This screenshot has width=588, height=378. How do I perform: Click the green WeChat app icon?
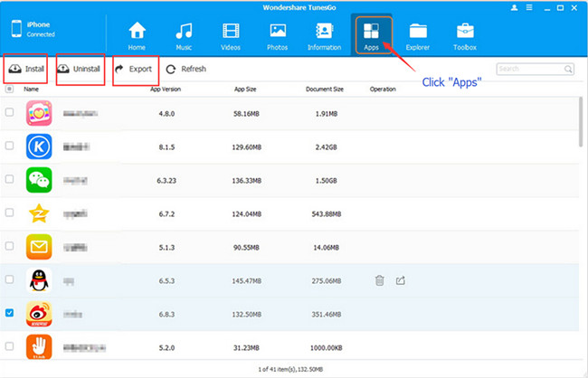click(39, 180)
